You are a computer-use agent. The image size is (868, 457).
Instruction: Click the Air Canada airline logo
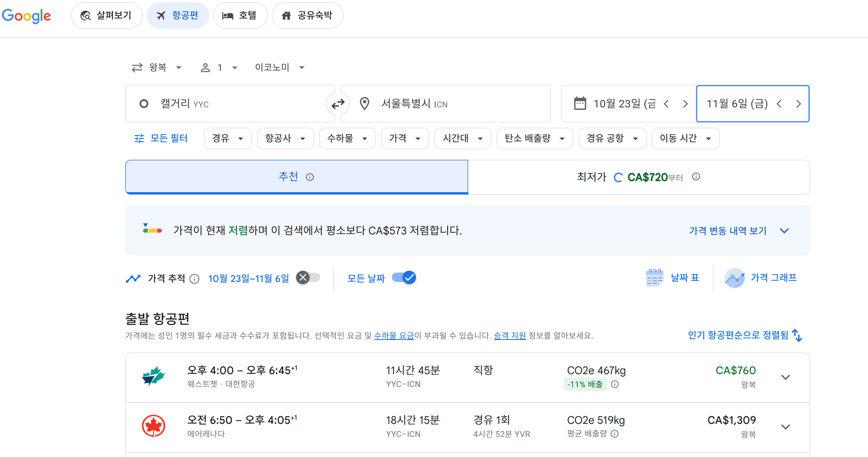[153, 426]
